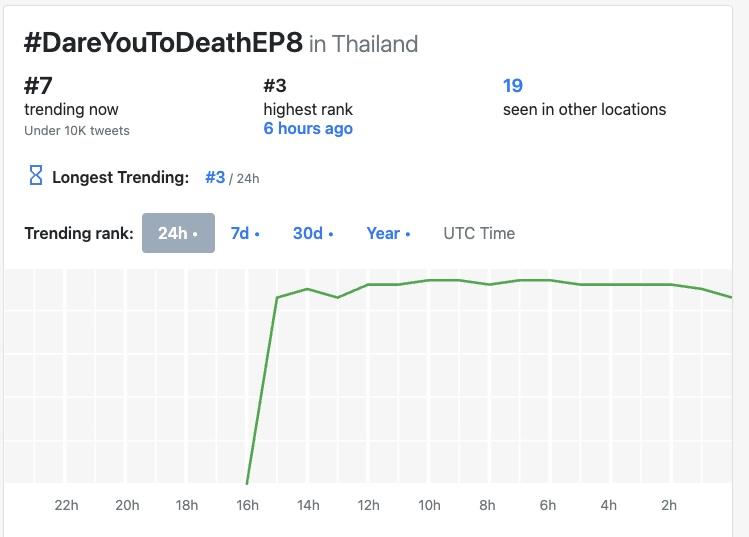Select the 24h trending rank tab

click(178, 233)
